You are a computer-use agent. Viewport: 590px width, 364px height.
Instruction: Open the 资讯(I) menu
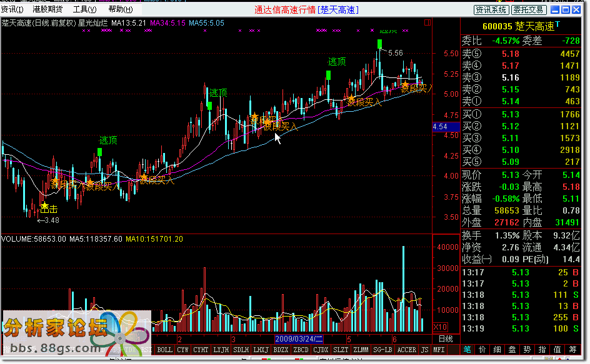click(12, 9)
